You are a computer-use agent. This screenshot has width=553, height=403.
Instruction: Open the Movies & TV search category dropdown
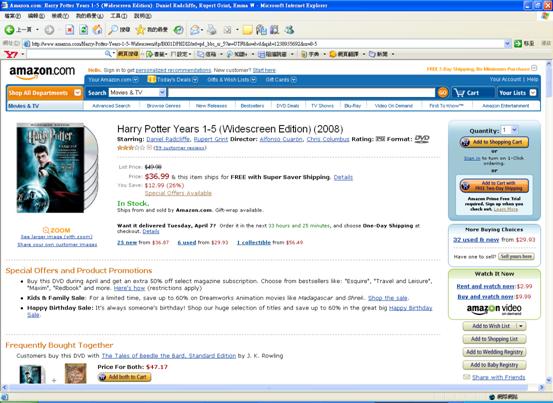click(137, 92)
